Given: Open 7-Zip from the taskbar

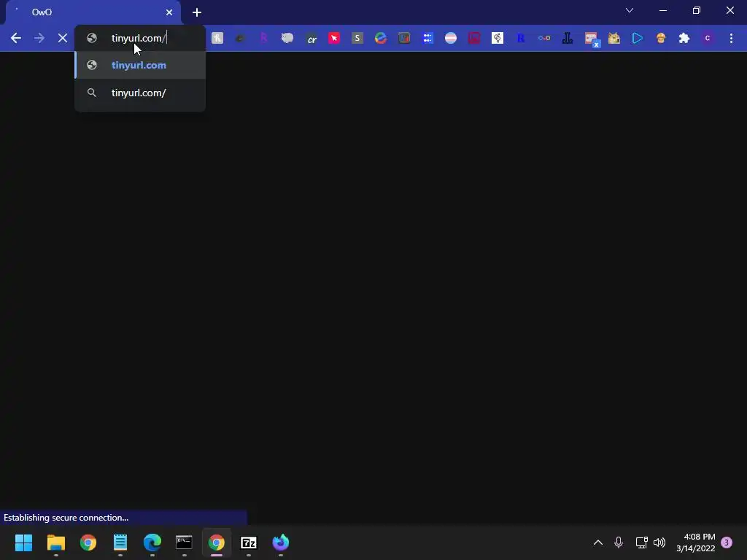Looking at the screenshot, I should 248,542.
